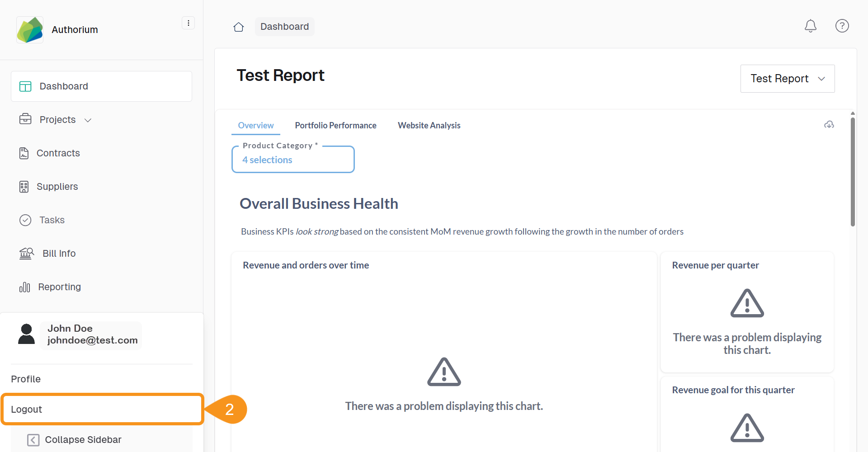Viewport: 868px width, 452px height.
Task: Select the Overview tab
Action: [255, 126]
